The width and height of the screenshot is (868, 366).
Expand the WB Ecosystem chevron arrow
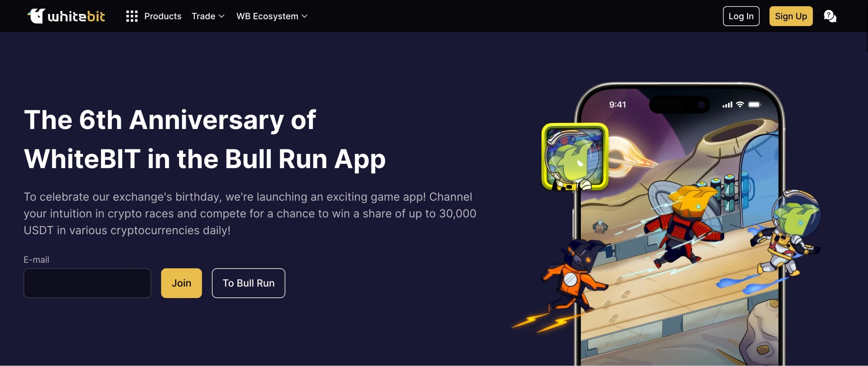304,16
